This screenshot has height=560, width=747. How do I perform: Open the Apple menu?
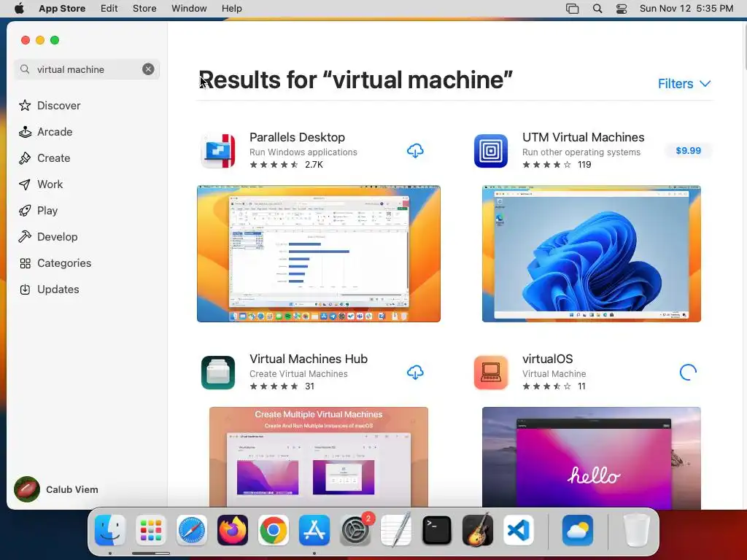tap(19, 9)
